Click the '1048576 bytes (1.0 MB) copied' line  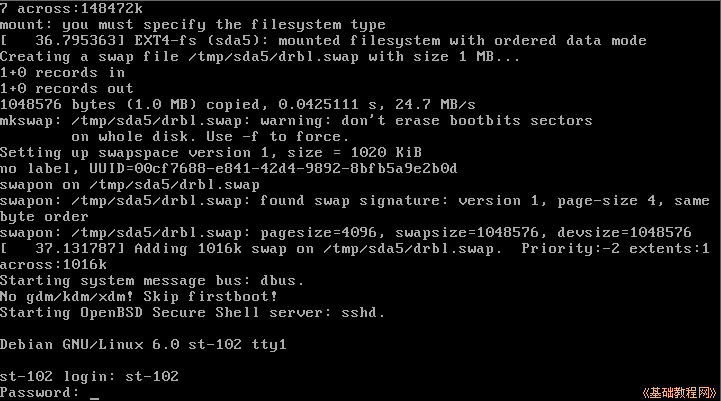(238, 104)
